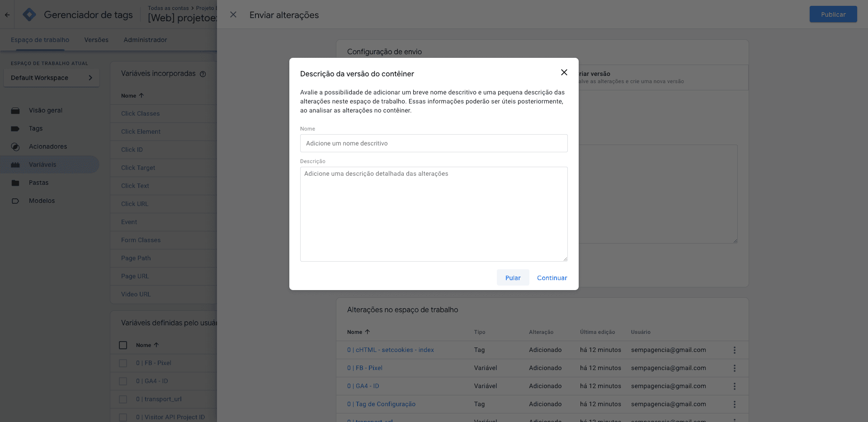Open Variáveis in the sidebar
The image size is (868, 422).
click(42, 164)
